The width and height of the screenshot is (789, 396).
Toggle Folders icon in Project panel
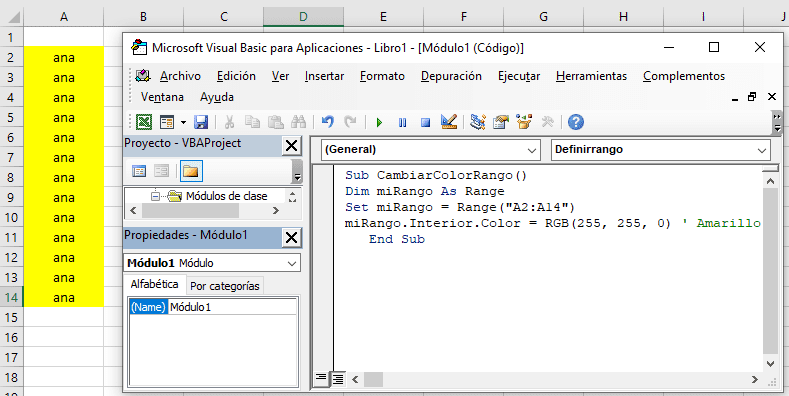191,171
